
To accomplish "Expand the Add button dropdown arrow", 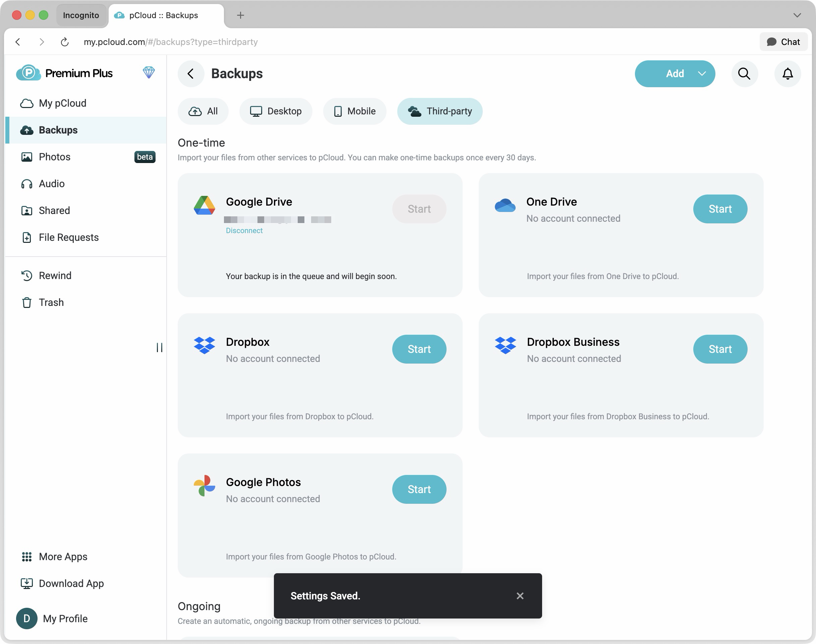I will [x=701, y=73].
